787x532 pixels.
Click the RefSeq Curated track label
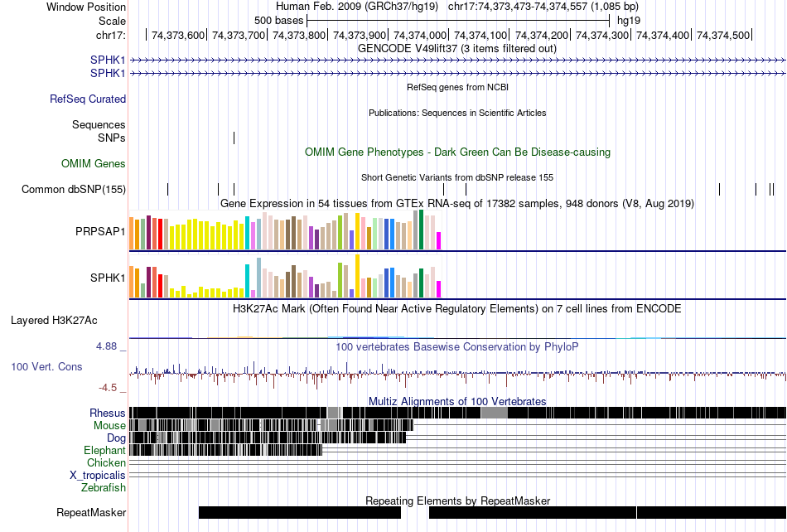[87, 99]
